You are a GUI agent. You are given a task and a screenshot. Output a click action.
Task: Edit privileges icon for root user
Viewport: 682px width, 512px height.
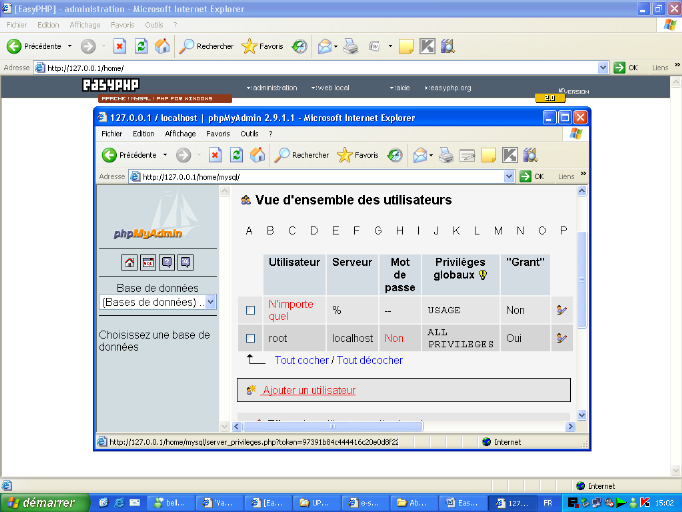(x=561, y=338)
